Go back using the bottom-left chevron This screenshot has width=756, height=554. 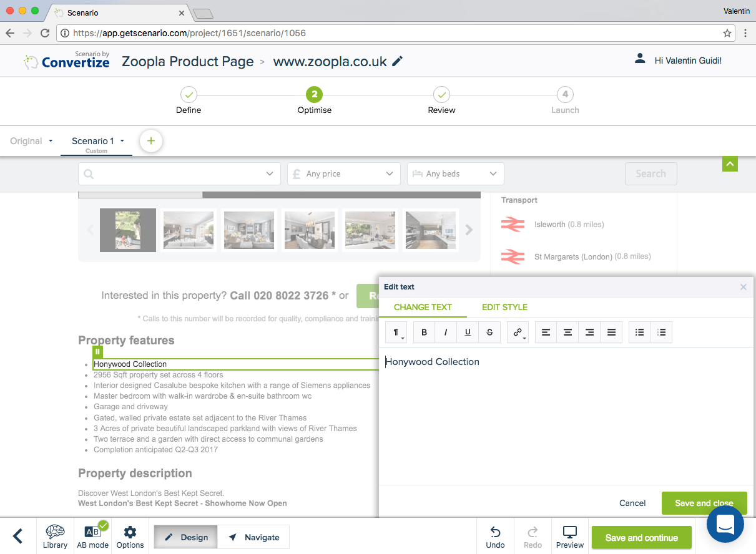[18, 536]
